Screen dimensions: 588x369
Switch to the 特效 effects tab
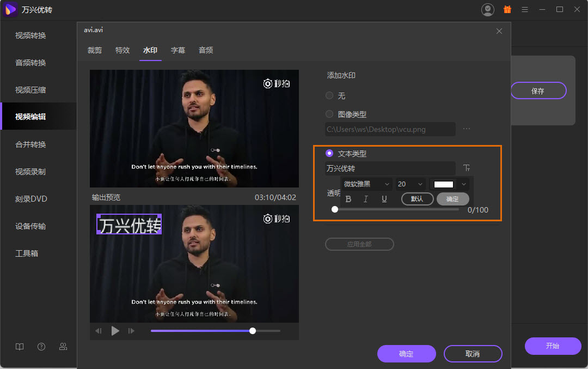(122, 50)
